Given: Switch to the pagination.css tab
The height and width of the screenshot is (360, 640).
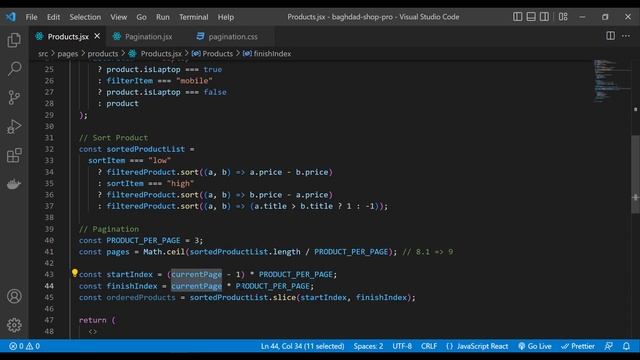Looking at the screenshot, I should pos(233,36).
